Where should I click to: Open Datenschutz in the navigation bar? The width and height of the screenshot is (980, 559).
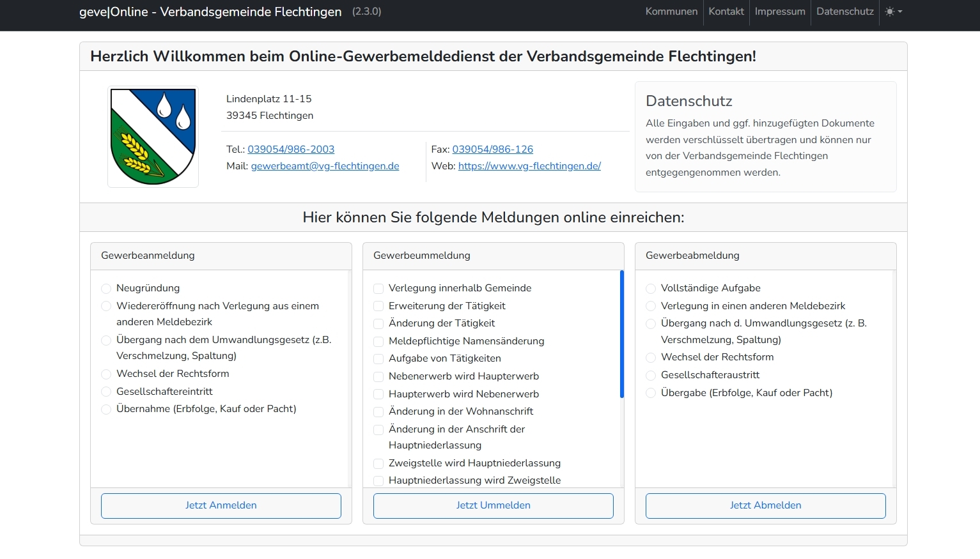(x=844, y=11)
